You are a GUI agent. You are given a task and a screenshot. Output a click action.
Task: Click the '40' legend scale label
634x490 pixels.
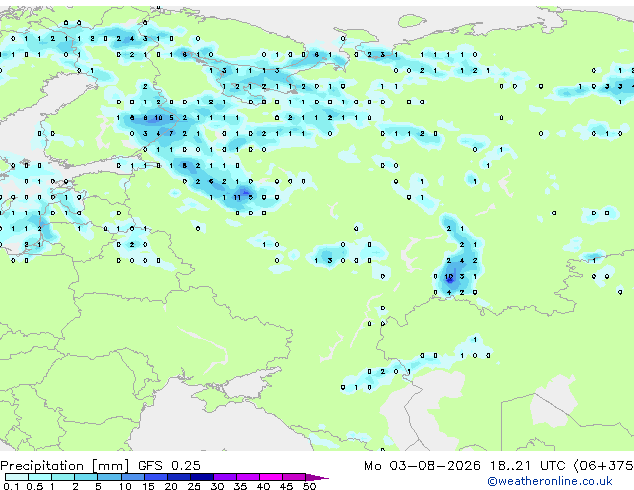(263, 486)
